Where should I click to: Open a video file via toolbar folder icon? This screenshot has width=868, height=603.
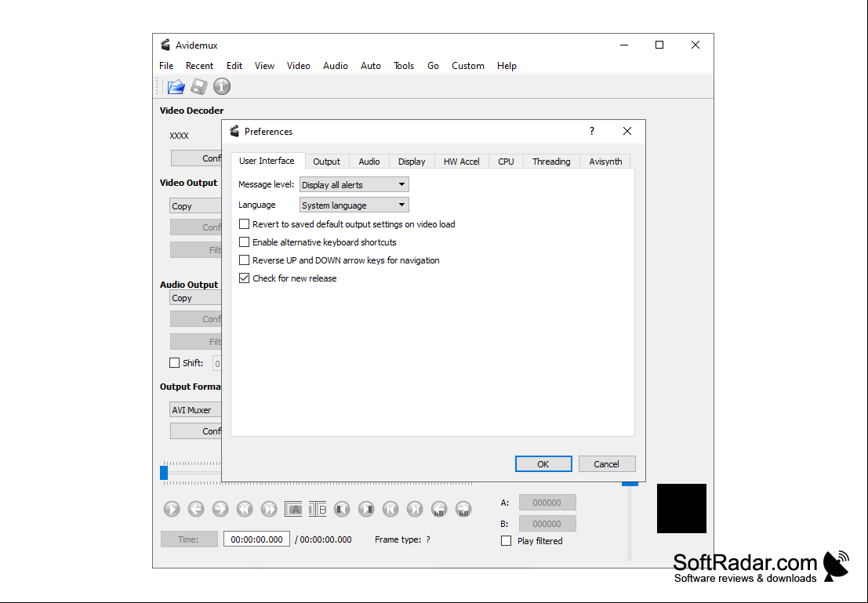click(176, 86)
